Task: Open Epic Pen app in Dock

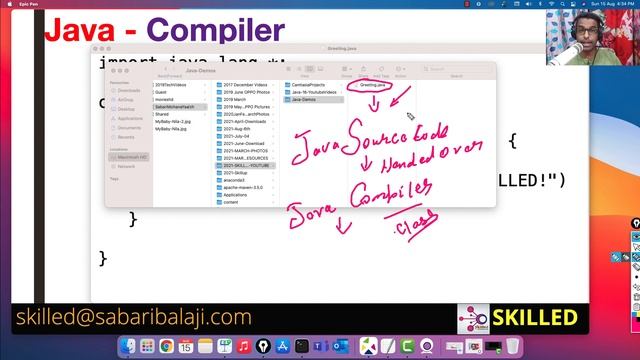Action: [x=263, y=346]
